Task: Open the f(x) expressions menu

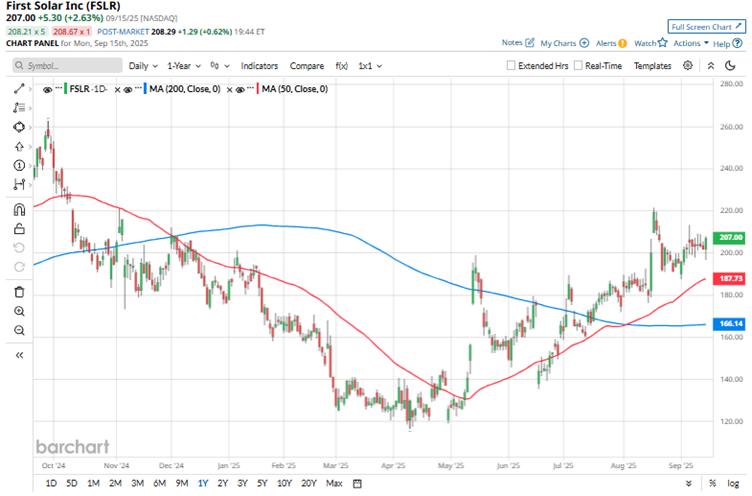Action: pos(341,66)
